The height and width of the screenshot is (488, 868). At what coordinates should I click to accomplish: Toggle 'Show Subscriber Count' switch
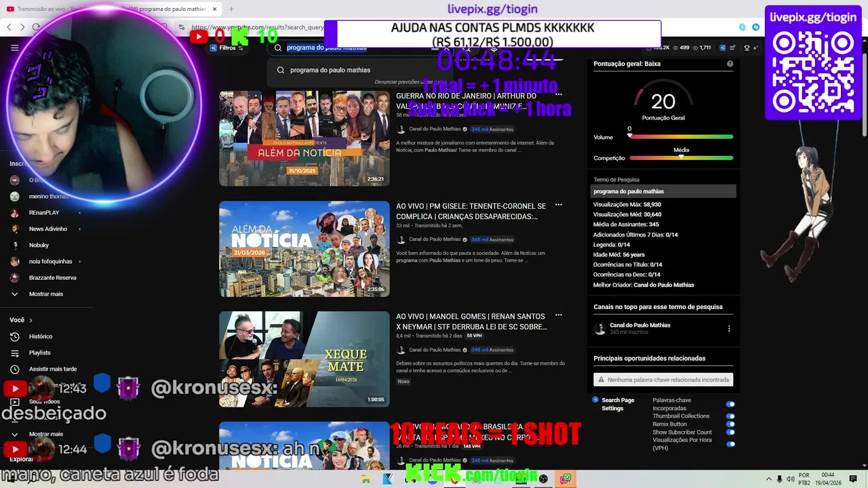coord(730,432)
